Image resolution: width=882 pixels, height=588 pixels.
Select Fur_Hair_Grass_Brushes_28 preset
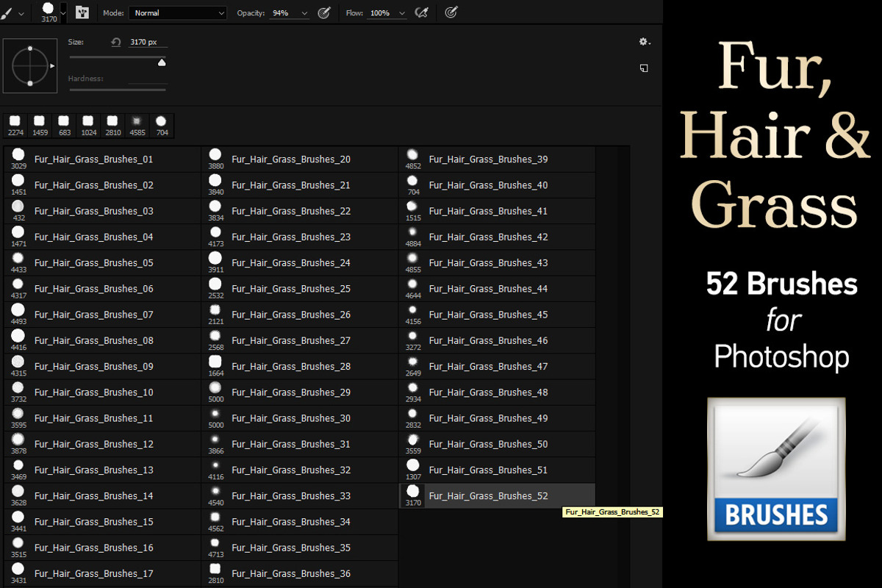point(300,367)
